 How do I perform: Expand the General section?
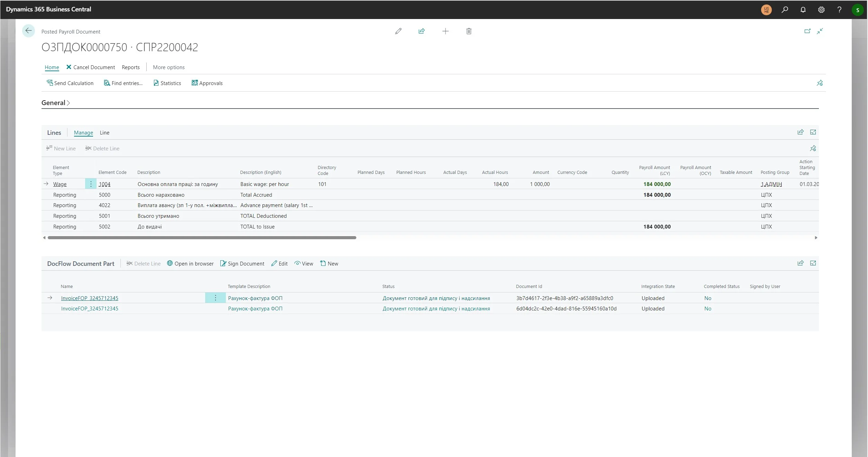(56, 103)
